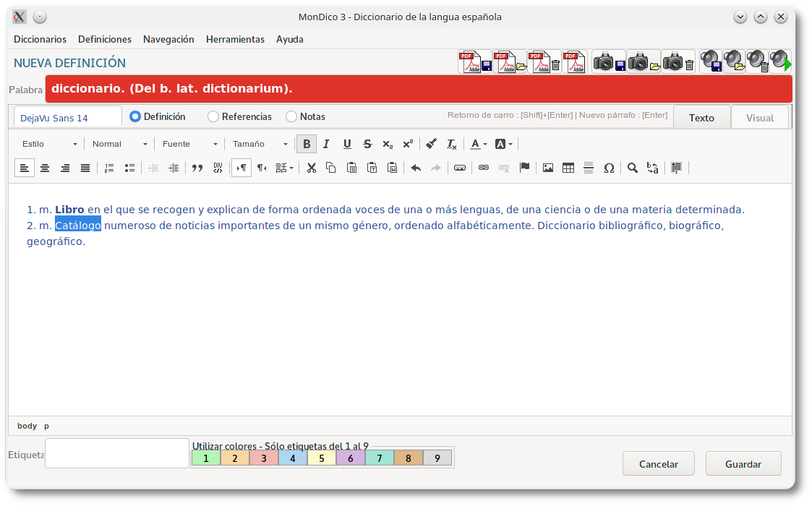Increase the indent
812x506 pixels.
pos(174,168)
